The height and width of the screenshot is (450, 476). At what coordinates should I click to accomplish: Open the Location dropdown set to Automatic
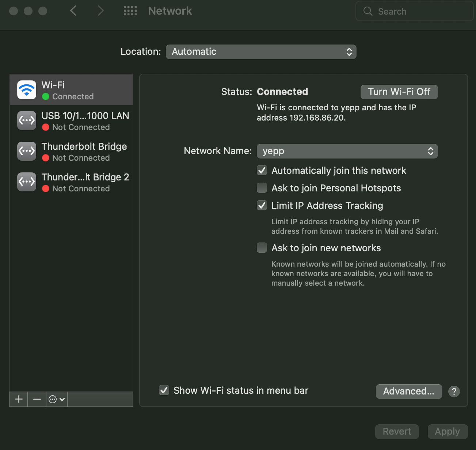[x=261, y=52]
